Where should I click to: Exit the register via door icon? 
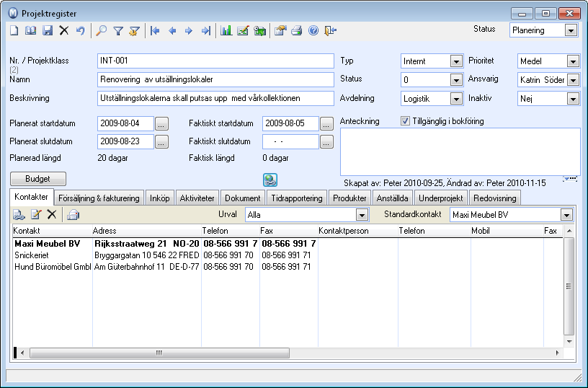pos(330,30)
